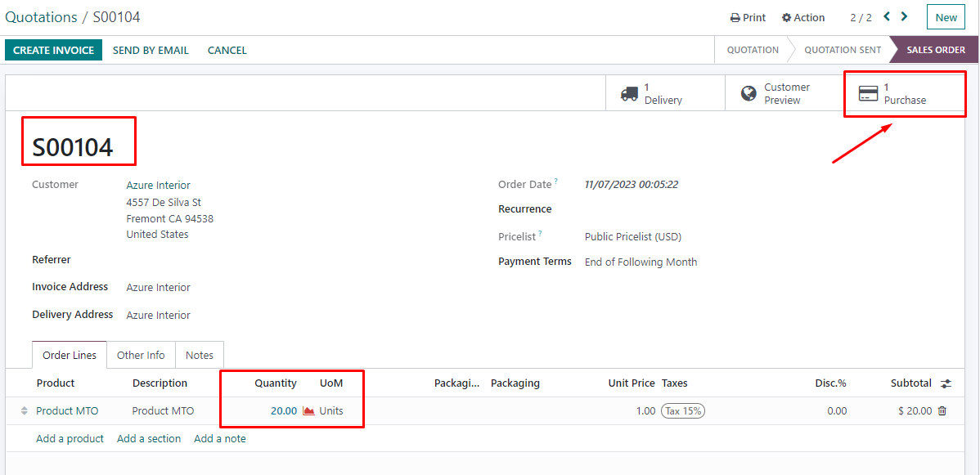The width and height of the screenshot is (980, 475).
Task: Click the 0.00 discount cell
Action: [837, 411]
